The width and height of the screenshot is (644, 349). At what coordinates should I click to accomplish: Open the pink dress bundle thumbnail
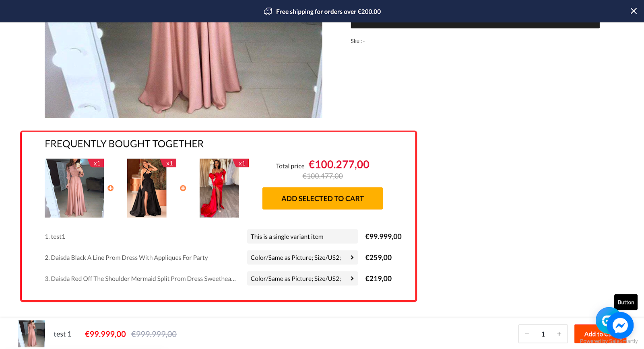(x=74, y=188)
